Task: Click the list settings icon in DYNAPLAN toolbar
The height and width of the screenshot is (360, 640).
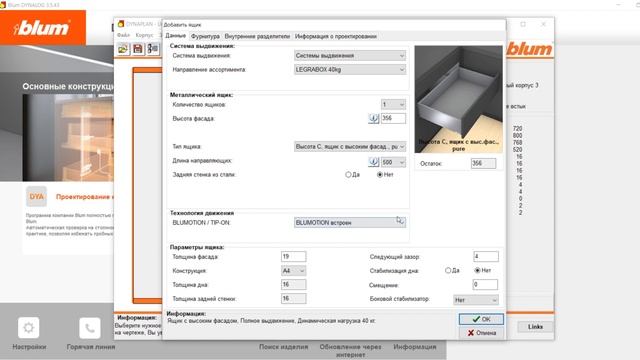Action: tap(153, 49)
